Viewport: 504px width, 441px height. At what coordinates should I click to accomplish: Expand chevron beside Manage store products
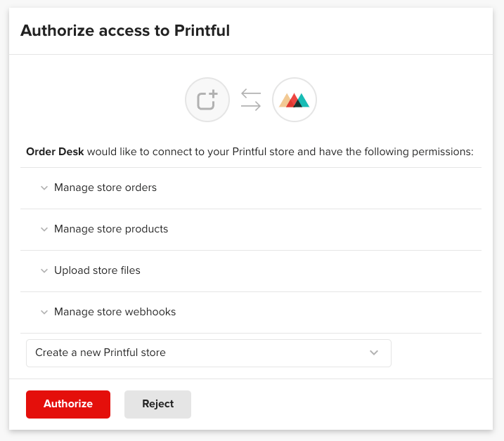point(44,230)
